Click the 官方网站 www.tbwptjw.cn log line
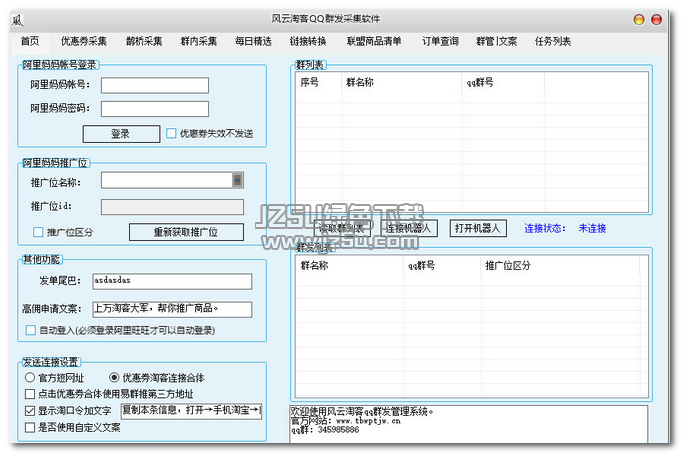Viewport: 681px width, 454px height. click(346, 421)
